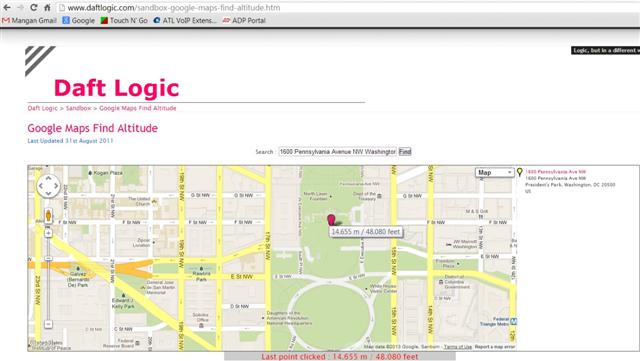640x361 pixels.
Task: Open the map Terms of Use link
Action: click(x=458, y=347)
